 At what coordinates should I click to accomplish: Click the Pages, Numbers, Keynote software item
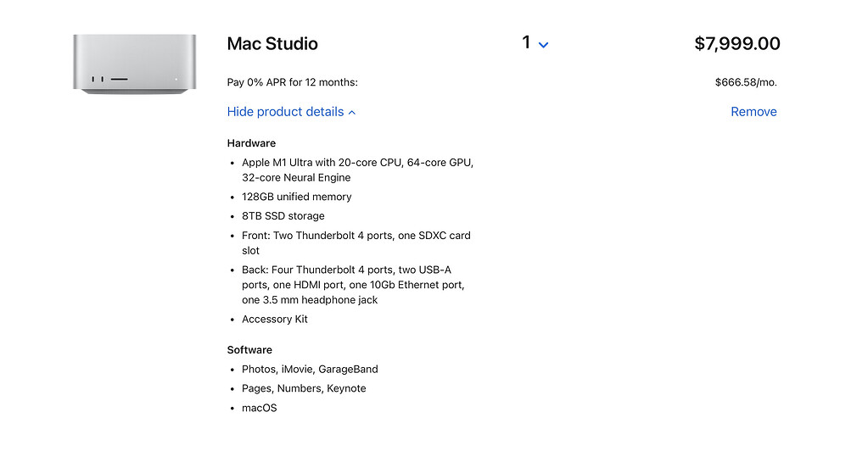[x=304, y=389]
